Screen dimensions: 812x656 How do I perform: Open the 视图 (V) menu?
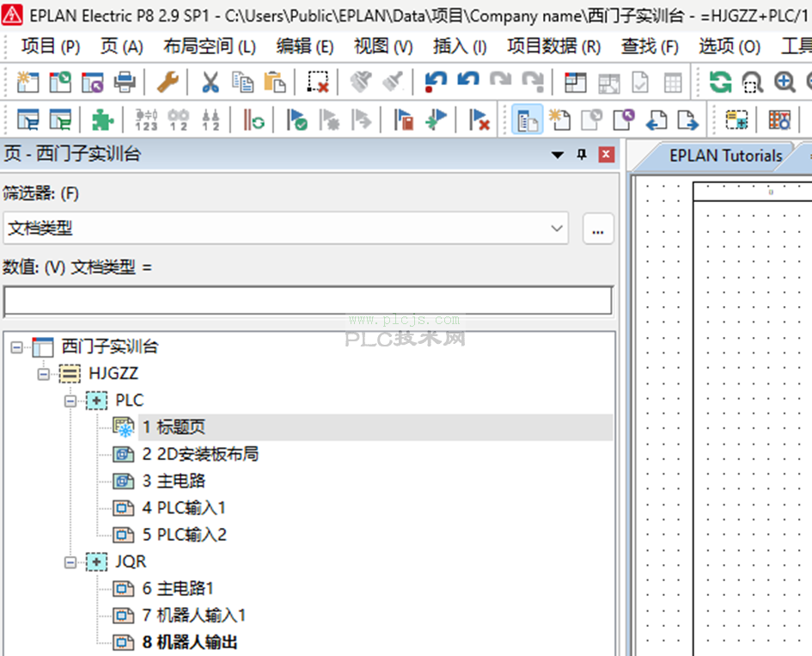(x=383, y=46)
